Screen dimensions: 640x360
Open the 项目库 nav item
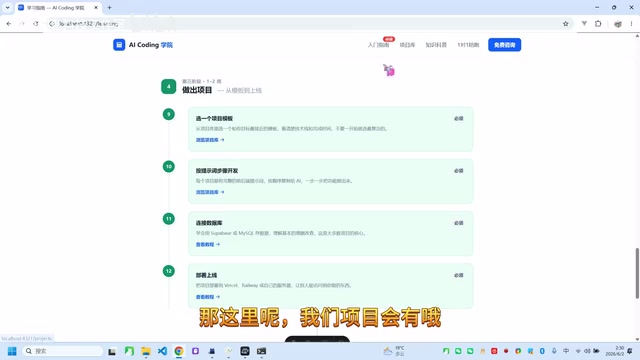pos(407,45)
